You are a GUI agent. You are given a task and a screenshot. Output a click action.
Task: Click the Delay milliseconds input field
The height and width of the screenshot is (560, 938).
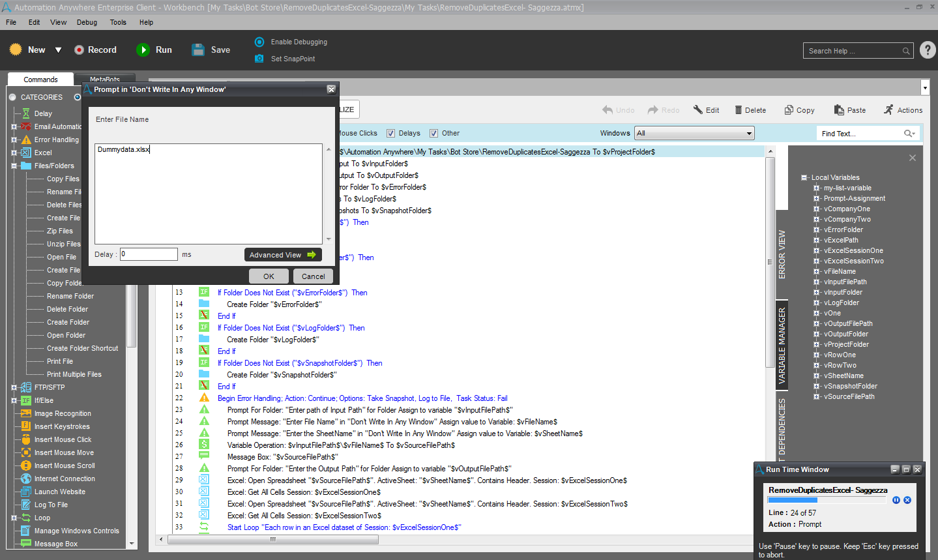(x=149, y=254)
